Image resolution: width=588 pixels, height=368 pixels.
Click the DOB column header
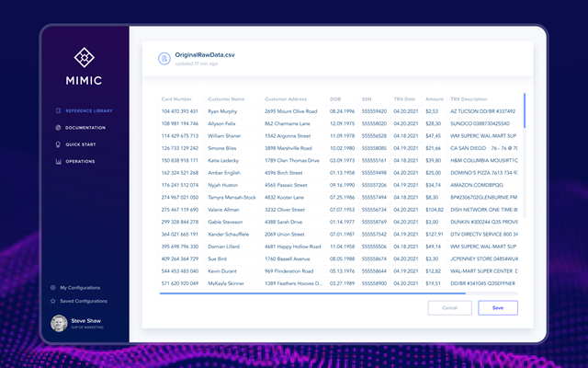335,99
